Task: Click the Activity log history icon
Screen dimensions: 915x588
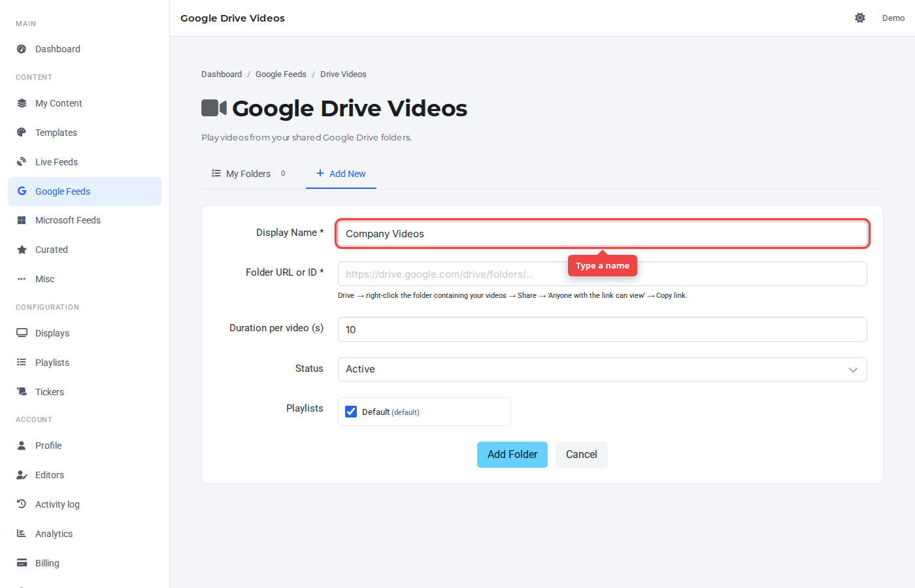Action: pos(22,504)
